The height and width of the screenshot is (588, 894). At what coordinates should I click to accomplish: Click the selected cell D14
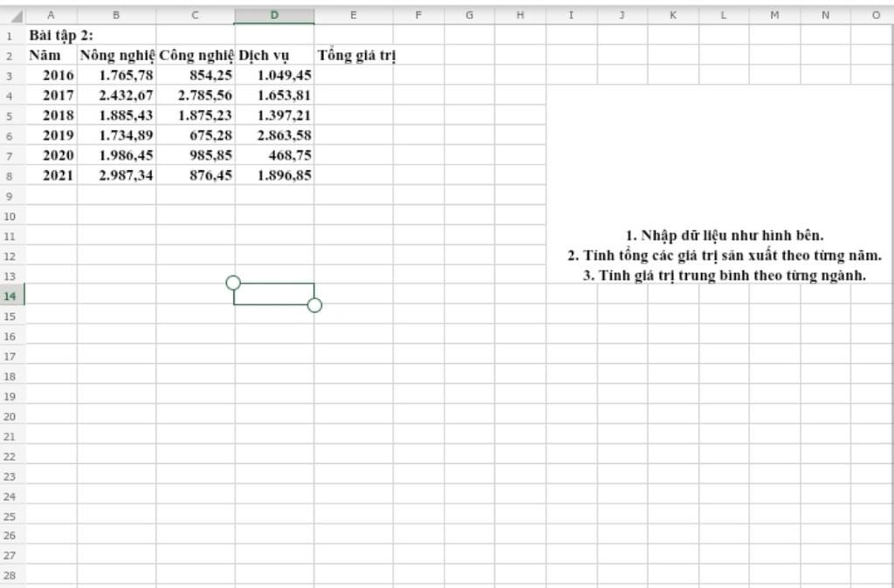pyautogui.click(x=274, y=294)
